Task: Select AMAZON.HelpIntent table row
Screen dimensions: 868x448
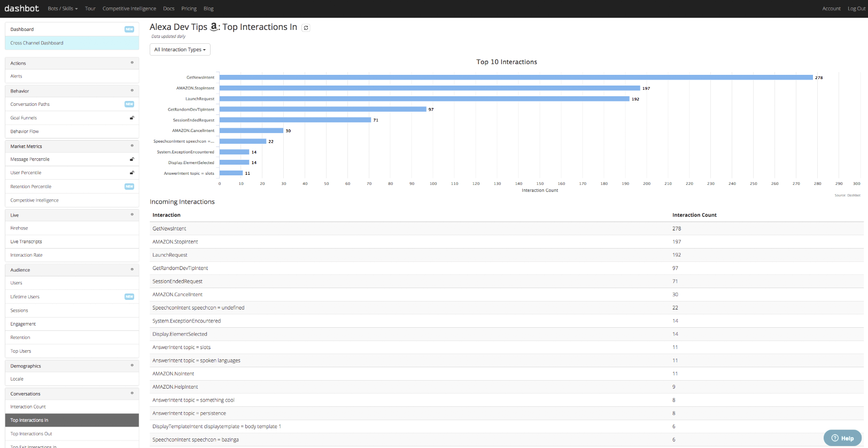Action: [x=507, y=387]
